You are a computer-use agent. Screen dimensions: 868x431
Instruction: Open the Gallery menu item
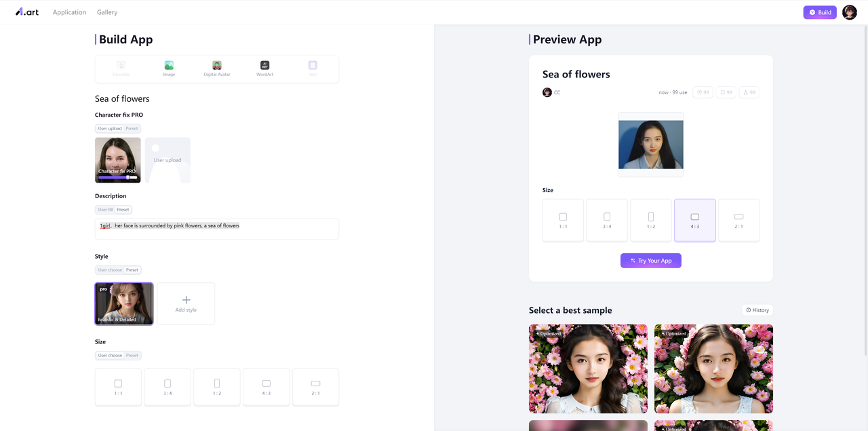(107, 12)
